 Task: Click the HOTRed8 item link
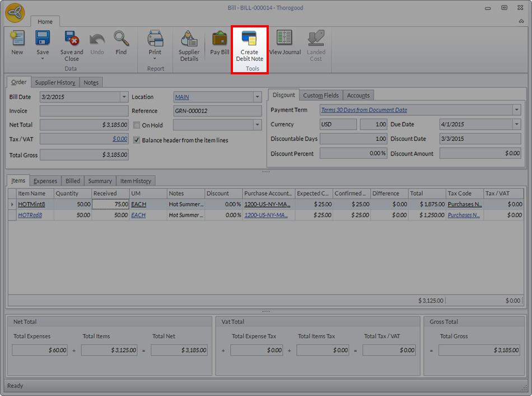31,215
